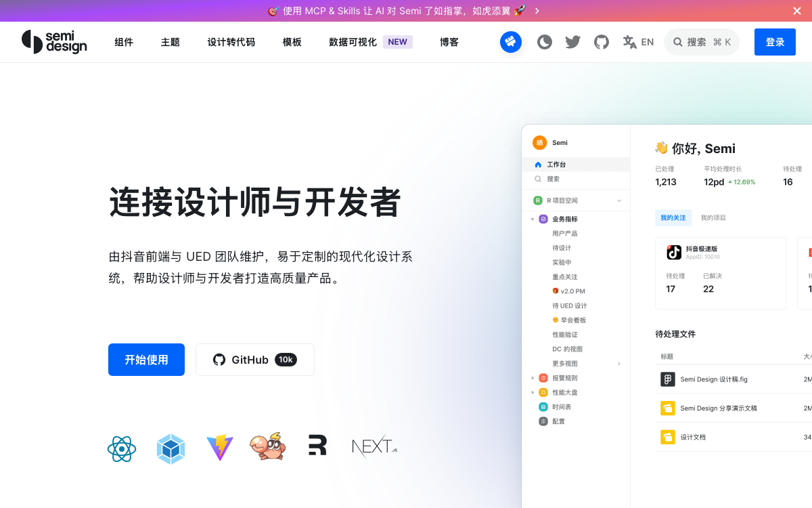
Task: Open the GitHub icon in navbar
Action: click(602, 42)
